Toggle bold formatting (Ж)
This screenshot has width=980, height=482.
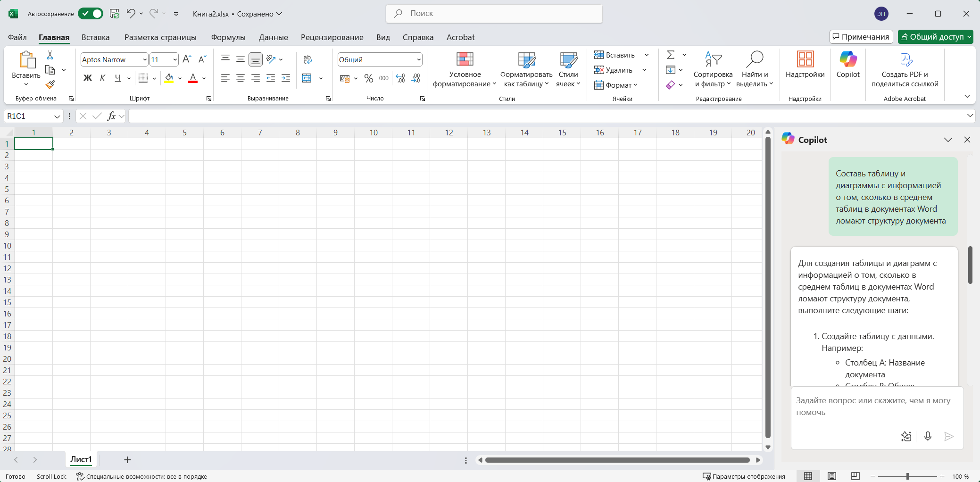coord(87,78)
